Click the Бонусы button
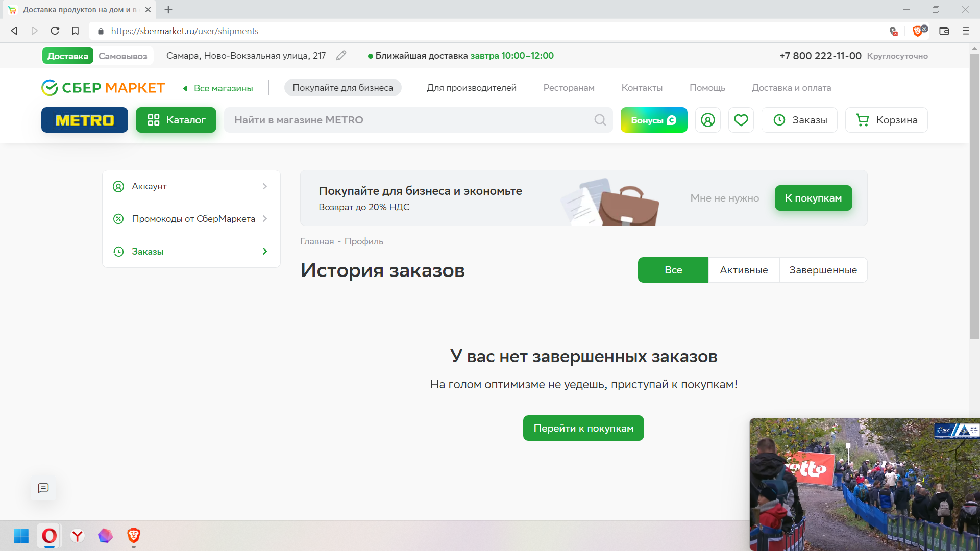Screen dimensions: 980x551 654,120
